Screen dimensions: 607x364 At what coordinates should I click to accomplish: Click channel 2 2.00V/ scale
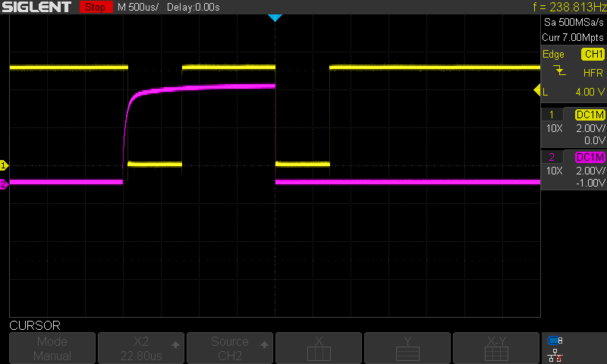590,171
